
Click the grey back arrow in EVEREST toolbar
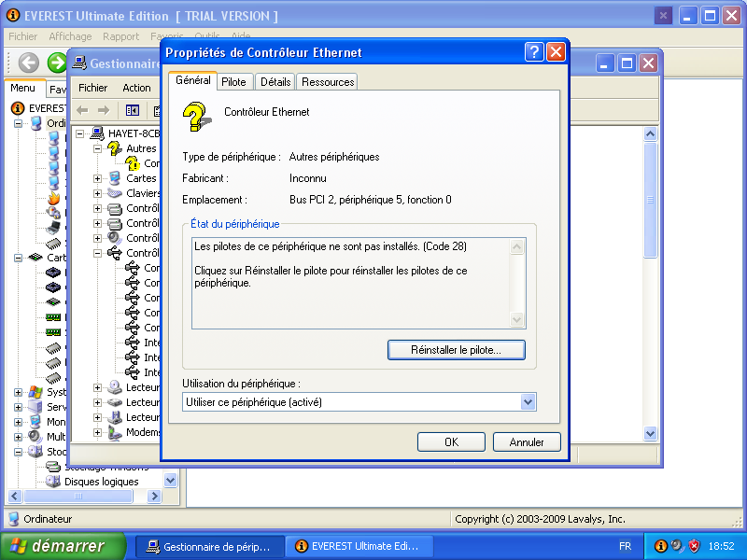click(29, 63)
